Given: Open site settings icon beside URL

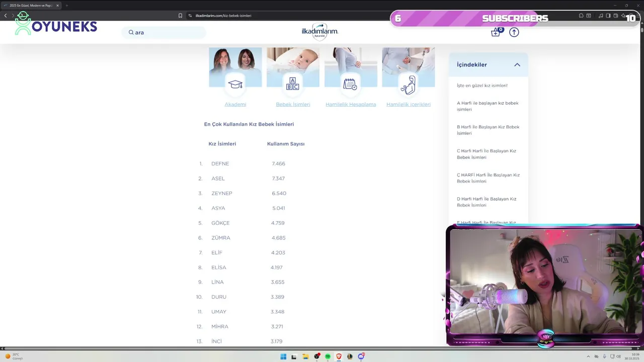Looking at the screenshot, I should [x=190, y=16].
